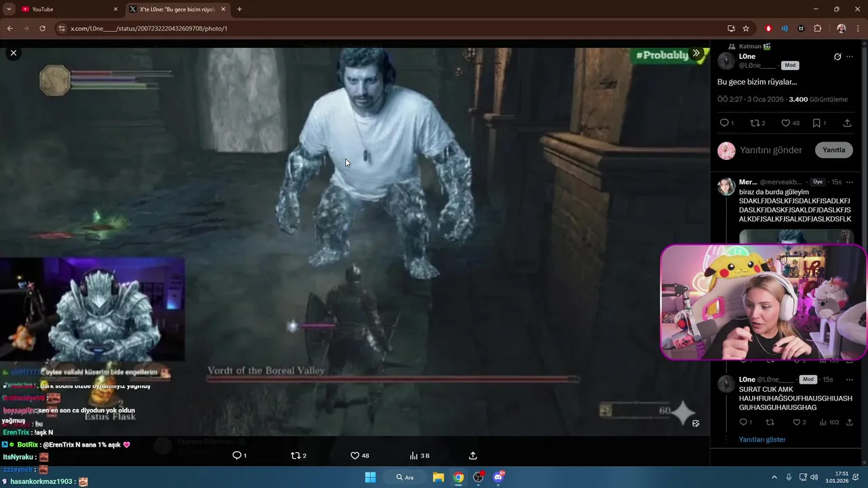Open the Grok icon on L0ne's main tweet
The width and height of the screenshot is (868, 488).
[837, 57]
